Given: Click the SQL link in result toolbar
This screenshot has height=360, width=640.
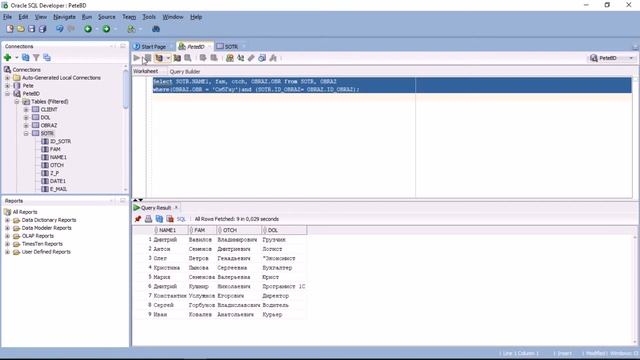Looking at the screenshot, I should tap(181, 219).
